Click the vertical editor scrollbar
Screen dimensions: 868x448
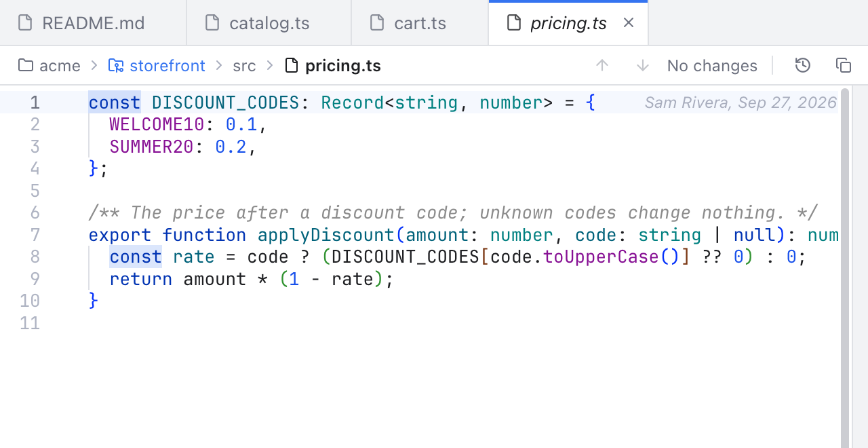(x=845, y=267)
